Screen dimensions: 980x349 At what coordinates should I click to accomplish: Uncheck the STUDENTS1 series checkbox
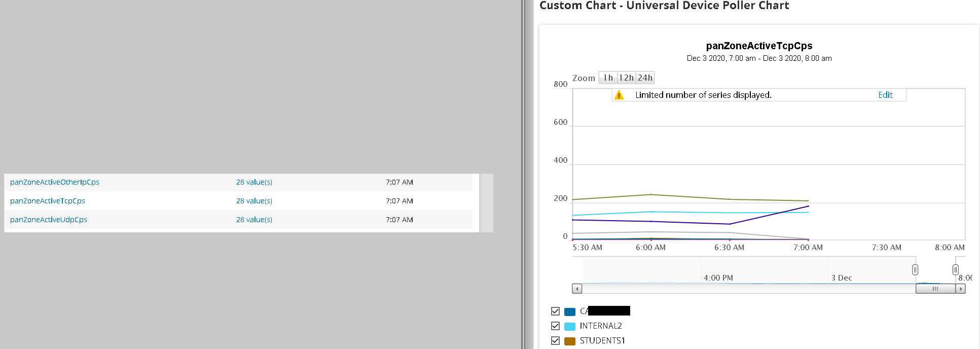point(555,340)
